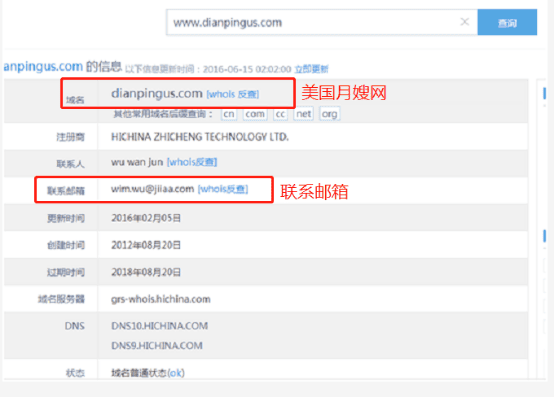The image size is (554, 398).
Task: Click the 创建时间 row label
Action: [x=66, y=245]
